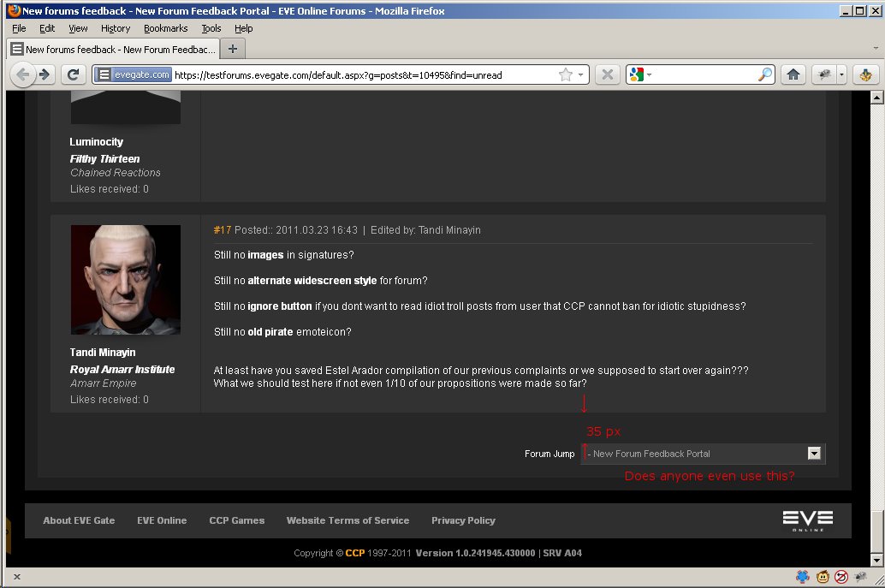The height and width of the screenshot is (588, 885).
Task: Open the Filthy Thirteen corporation link
Action: (x=104, y=158)
